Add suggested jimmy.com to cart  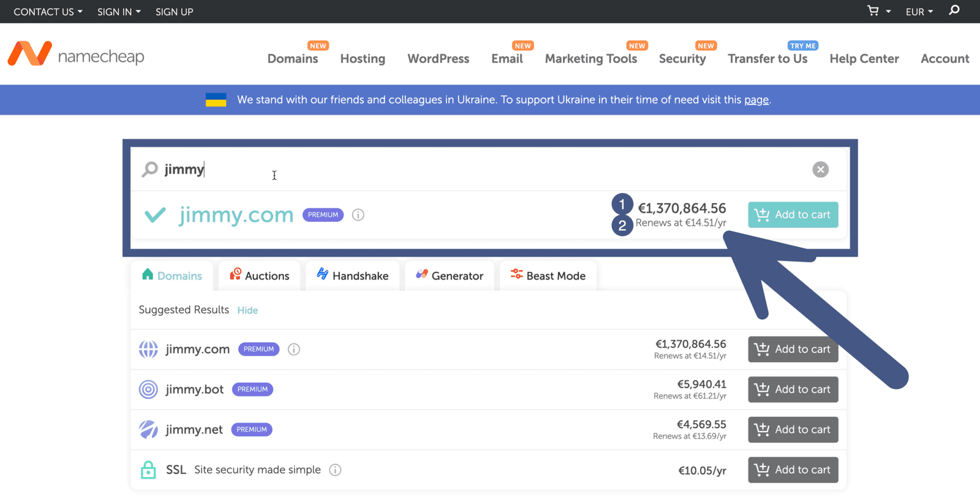coord(793,349)
